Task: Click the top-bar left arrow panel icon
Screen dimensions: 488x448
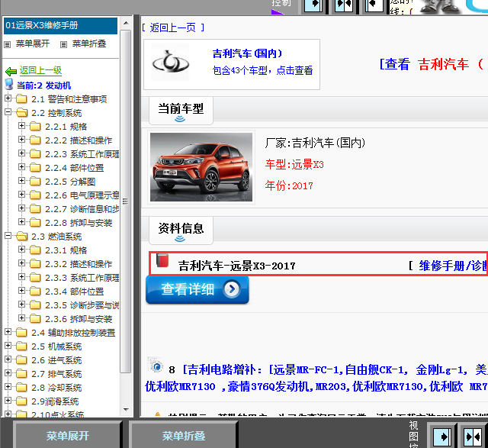Action: coord(374,5)
